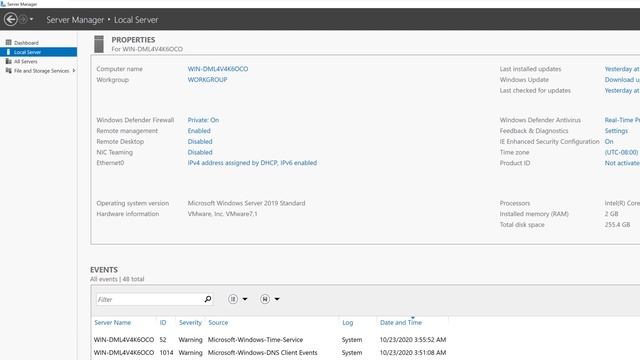
Task: Click the events list criteria icon
Action: 233,299
